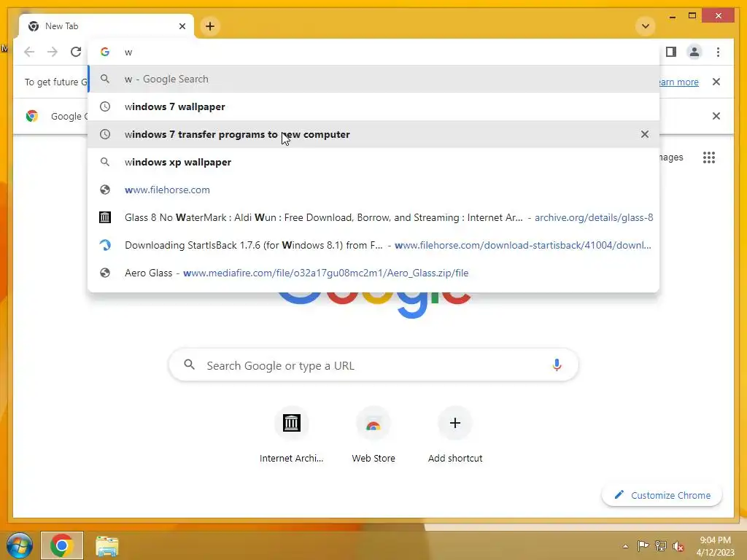Dismiss the 'To get future' info bar
The height and width of the screenshot is (560, 747).
coord(716,82)
